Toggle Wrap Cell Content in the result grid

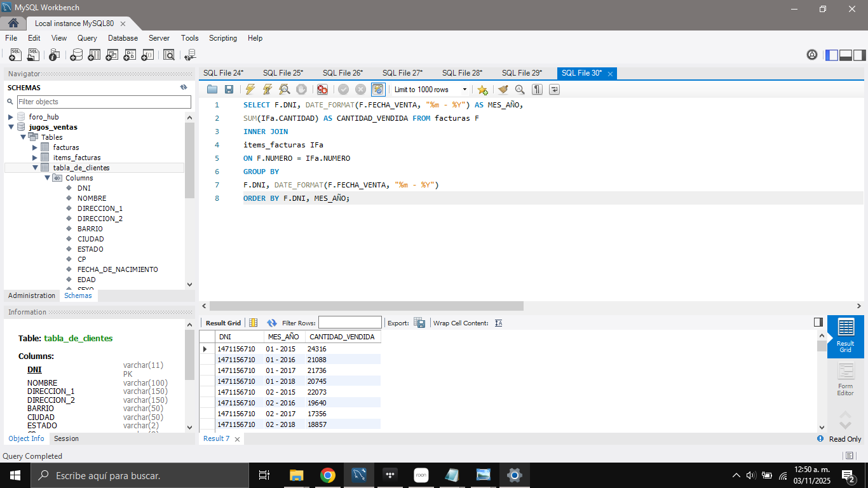point(499,323)
